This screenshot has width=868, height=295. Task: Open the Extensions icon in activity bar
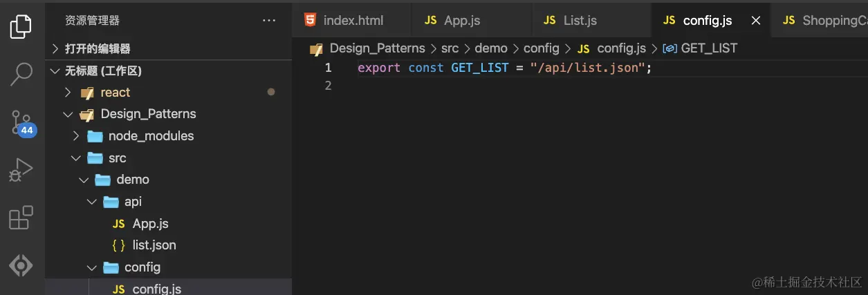coord(21,217)
